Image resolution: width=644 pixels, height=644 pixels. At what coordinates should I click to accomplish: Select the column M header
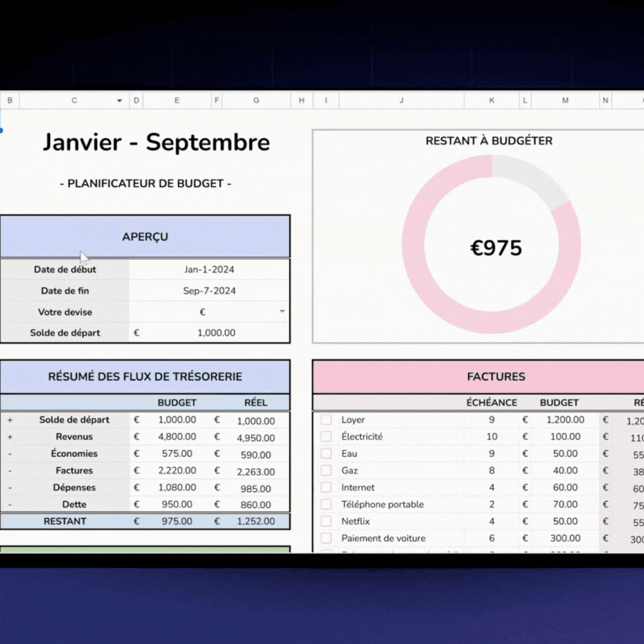565,101
